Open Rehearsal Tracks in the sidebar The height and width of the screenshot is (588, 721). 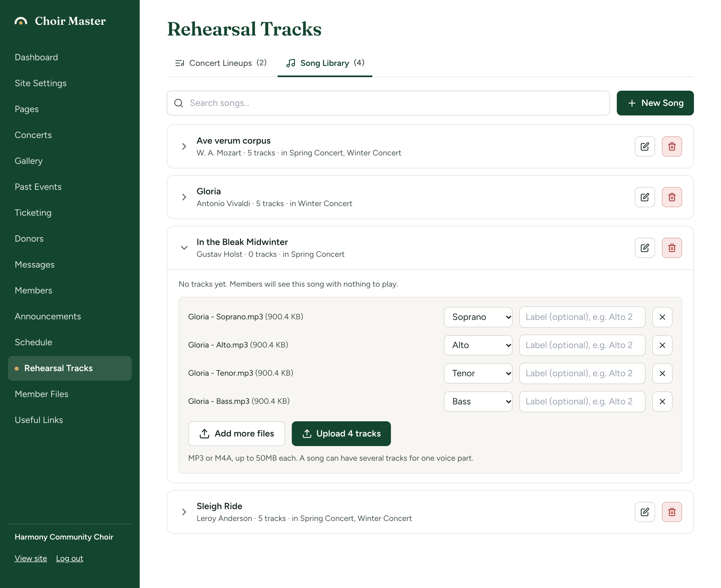pos(70,368)
